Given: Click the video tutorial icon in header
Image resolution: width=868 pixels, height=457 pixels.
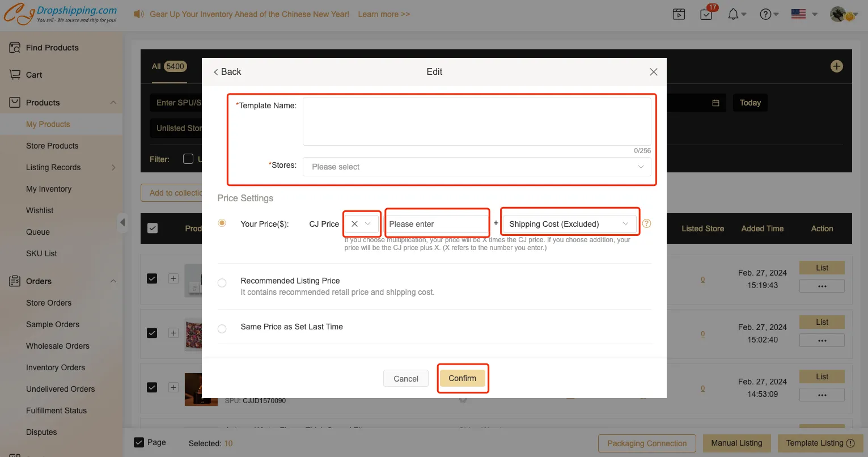Looking at the screenshot, I should tap(679, 14).
